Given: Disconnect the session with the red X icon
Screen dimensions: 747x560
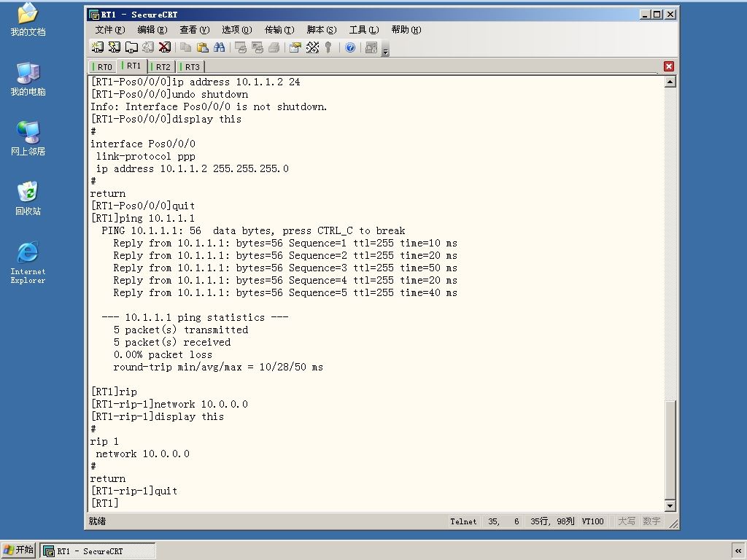Looking at the screenshot, I should coord(165,47).
